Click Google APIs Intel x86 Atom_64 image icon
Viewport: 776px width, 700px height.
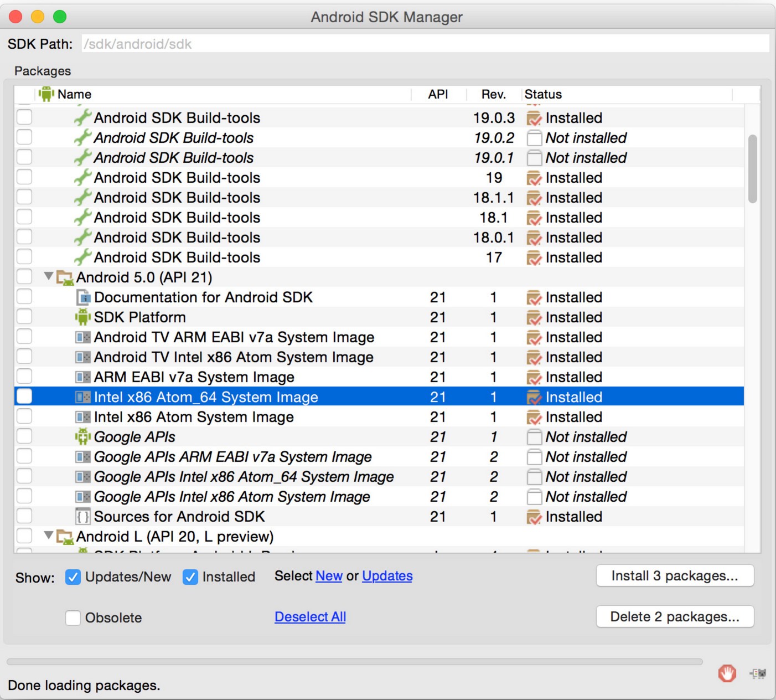pyautogui.click(x=83, y=477)
